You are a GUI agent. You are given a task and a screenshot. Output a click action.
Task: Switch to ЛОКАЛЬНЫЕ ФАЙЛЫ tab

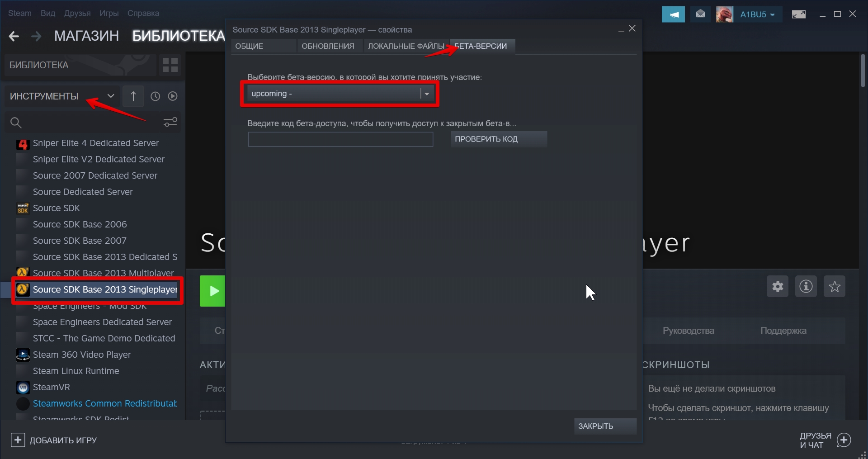[406, 46]
